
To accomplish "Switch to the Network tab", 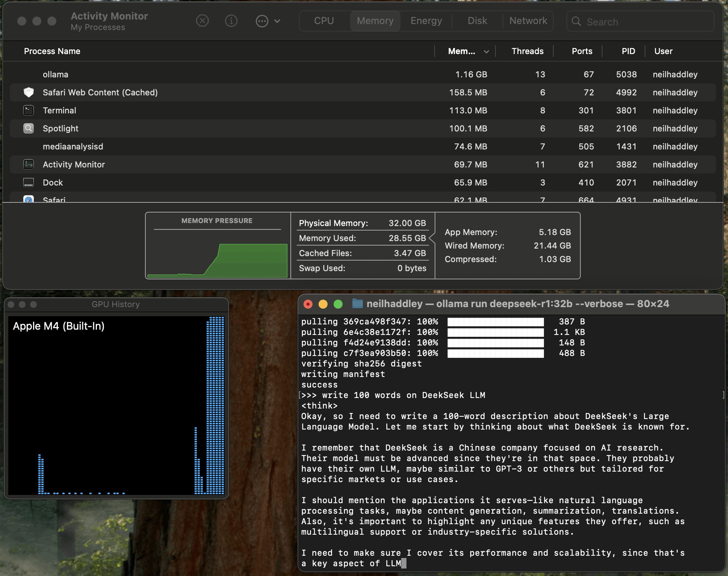I will [x=528, y=21].
